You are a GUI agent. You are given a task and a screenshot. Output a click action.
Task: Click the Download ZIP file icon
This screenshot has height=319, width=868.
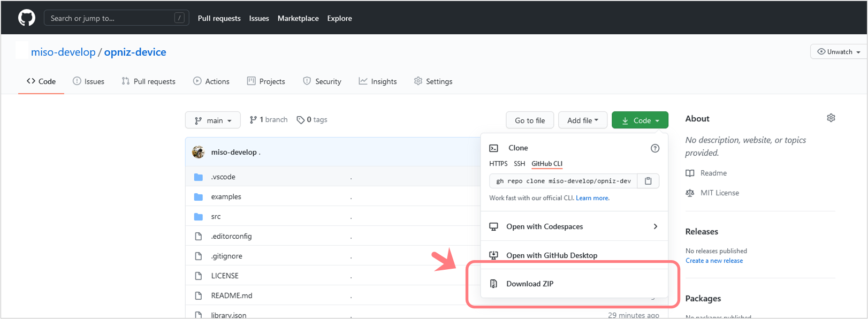pyautogui.click(x=494, y=284)
